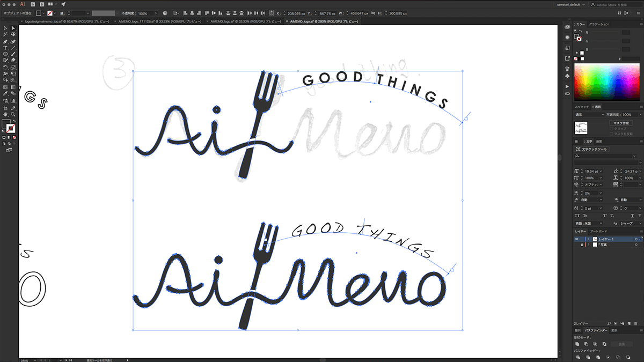Select the Magic Wand tool

pos(5,34)
